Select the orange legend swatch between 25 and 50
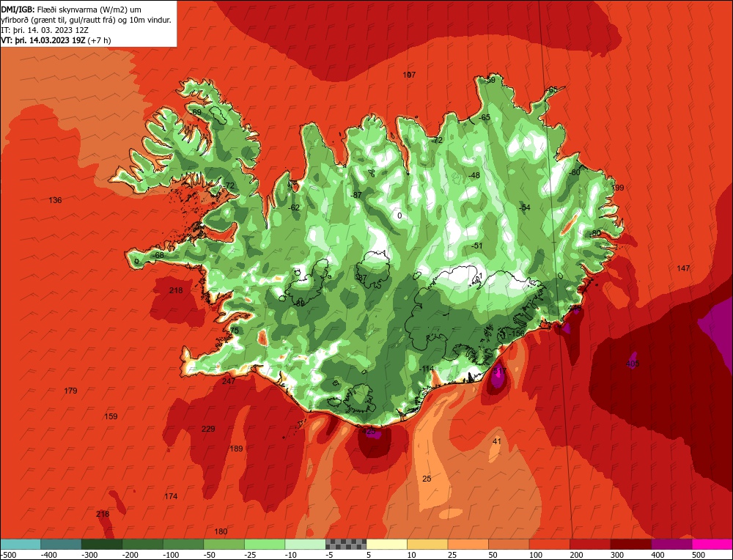Image resolution: width=733 pixels, height=560 pixels. pyautogui.click(x=468, y=544)
